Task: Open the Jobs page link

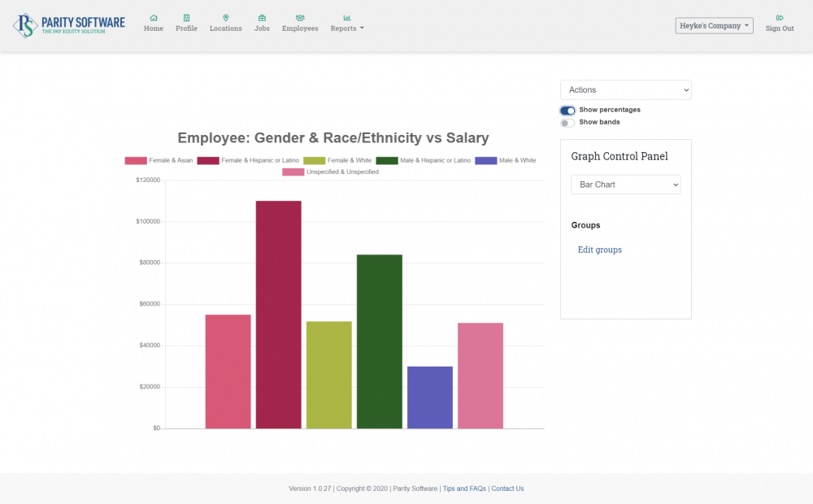Action: tap(262, 28)
